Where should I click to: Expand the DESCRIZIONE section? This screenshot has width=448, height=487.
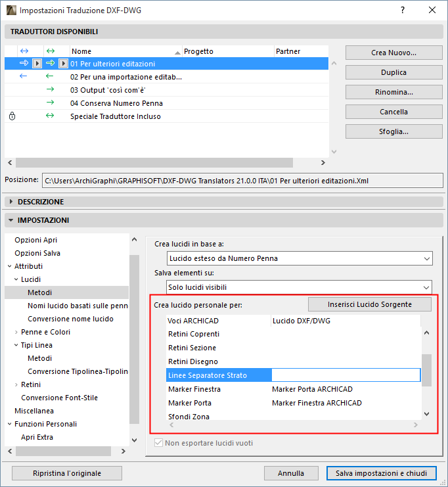pos(11,202)
